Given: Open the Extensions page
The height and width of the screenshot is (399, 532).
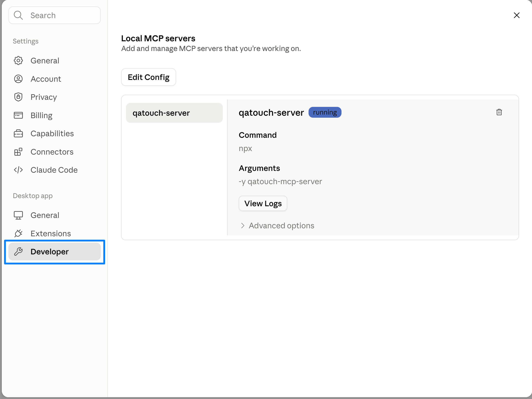Looking at the screenshot, I should tap(54, 233).
